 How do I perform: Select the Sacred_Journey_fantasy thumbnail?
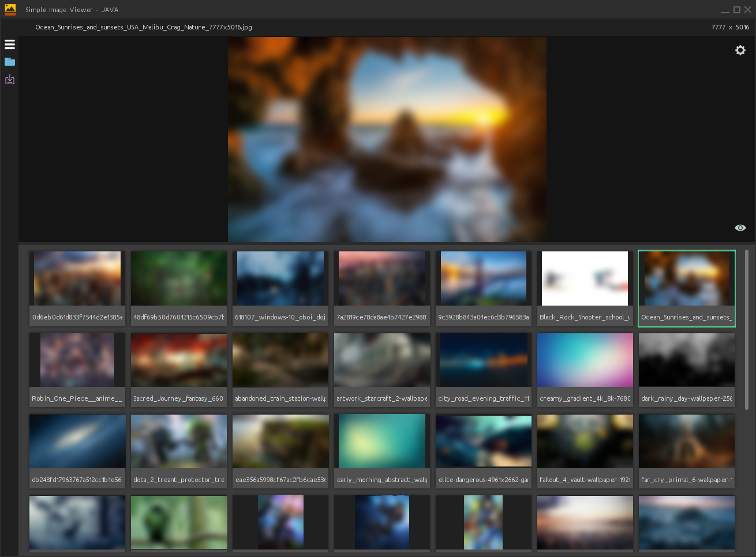click(x=179, y=370)
